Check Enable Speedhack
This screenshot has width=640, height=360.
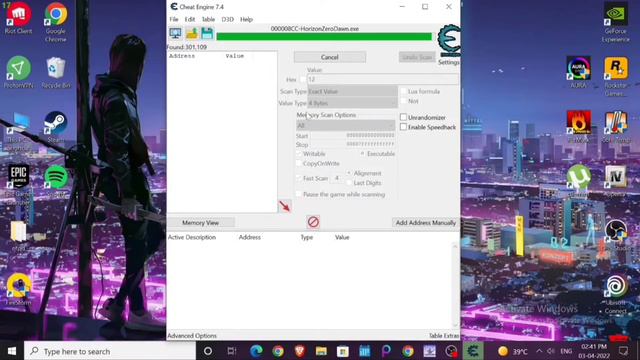click(x=403, y=127)
